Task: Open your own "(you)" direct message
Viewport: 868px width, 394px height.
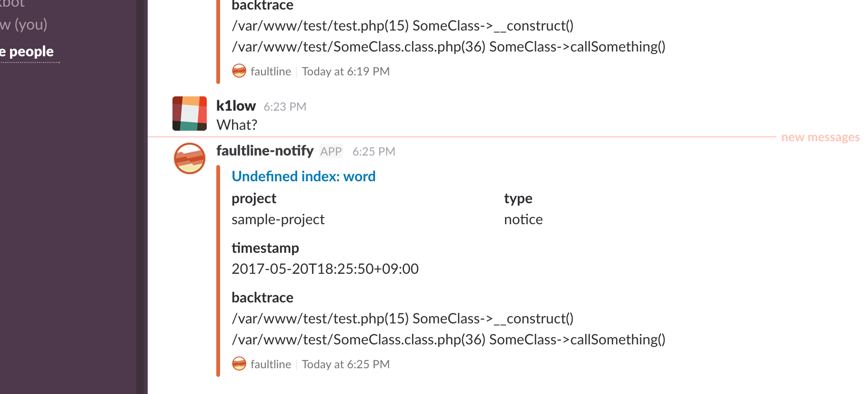Action: (24, 25)
